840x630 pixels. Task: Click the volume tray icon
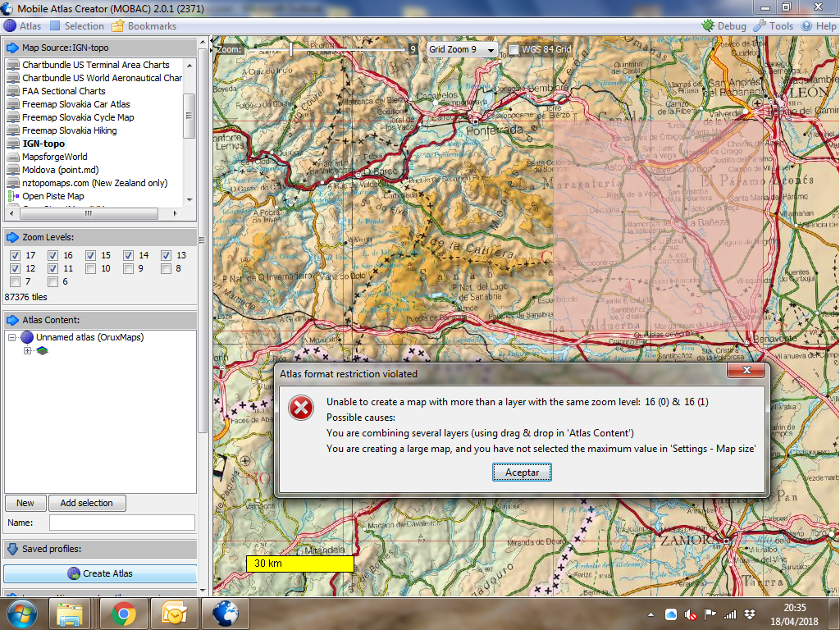click(691, 614)
